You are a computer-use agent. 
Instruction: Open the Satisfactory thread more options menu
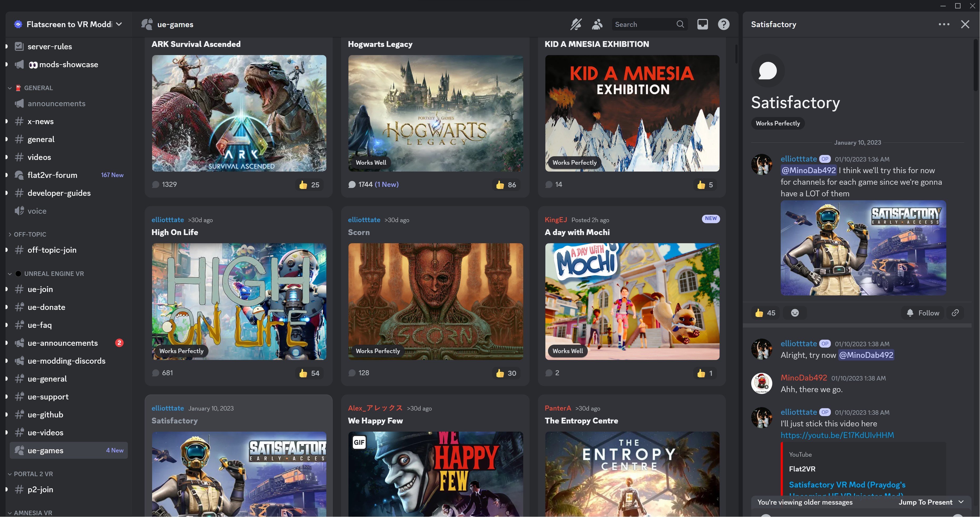pos(944,24)
